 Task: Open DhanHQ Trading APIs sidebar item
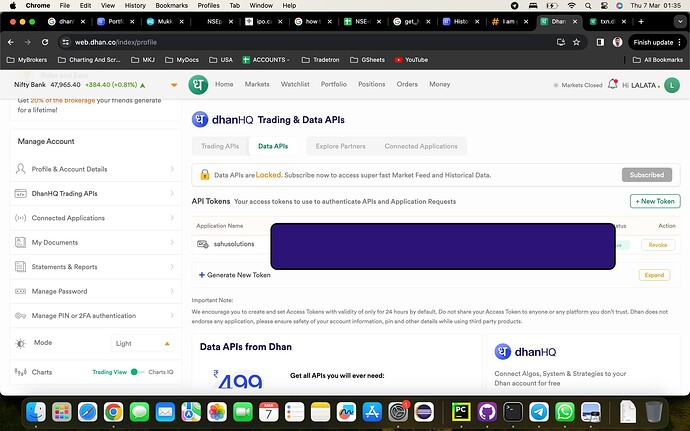[95, 193]
